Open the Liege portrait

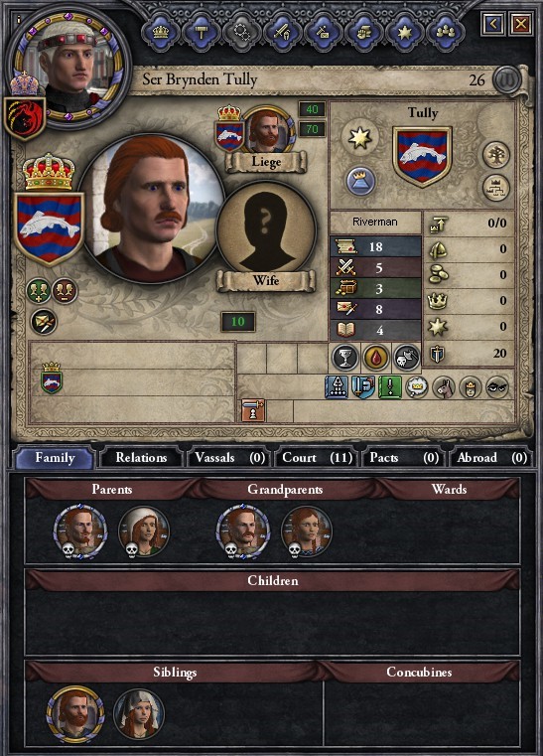(268, 130)
